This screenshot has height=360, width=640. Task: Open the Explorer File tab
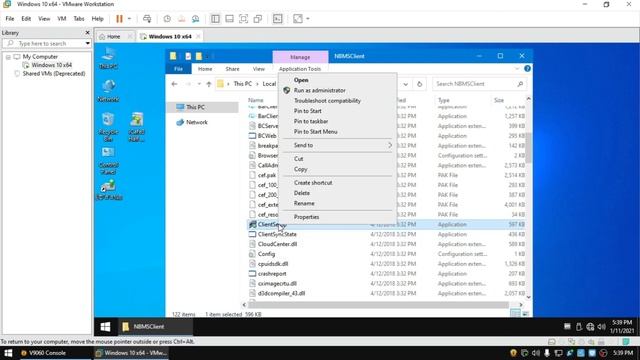(178, 69)
